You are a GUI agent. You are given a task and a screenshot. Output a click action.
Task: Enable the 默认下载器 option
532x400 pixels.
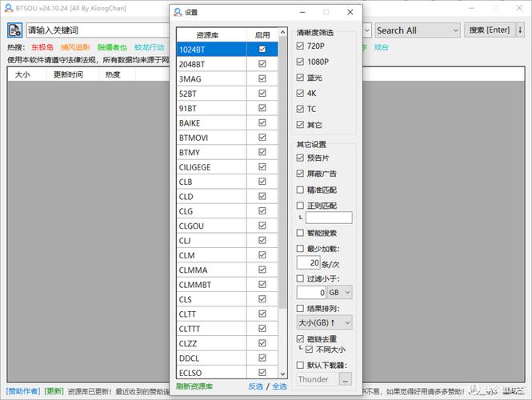pyautogui.click(x=300, y=365)
